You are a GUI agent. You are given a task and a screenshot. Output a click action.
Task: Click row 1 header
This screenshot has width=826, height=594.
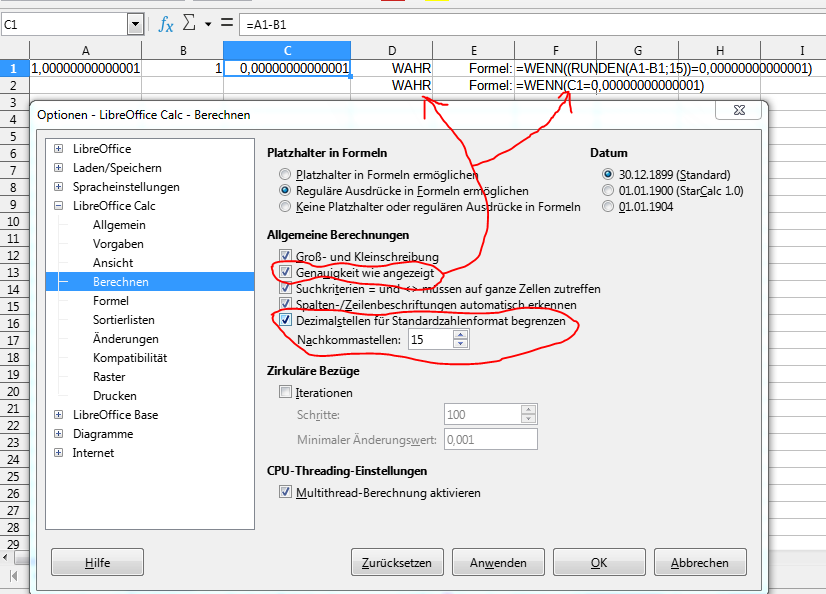pos(14,68)
